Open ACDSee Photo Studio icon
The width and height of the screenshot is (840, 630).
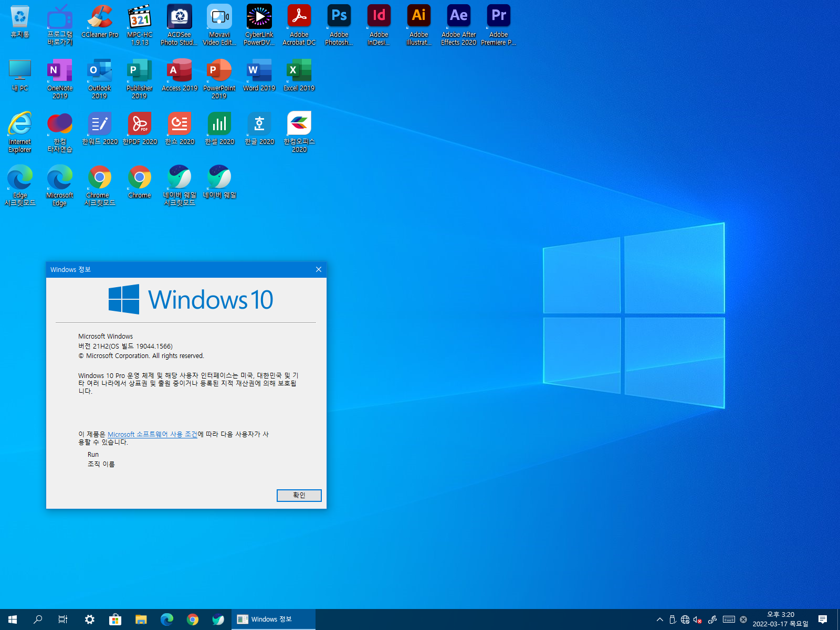tap(180, 25)
